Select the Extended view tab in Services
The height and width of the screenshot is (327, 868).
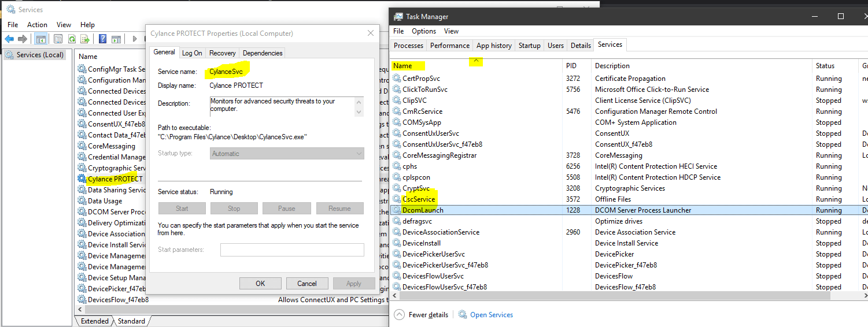[95, 321]
